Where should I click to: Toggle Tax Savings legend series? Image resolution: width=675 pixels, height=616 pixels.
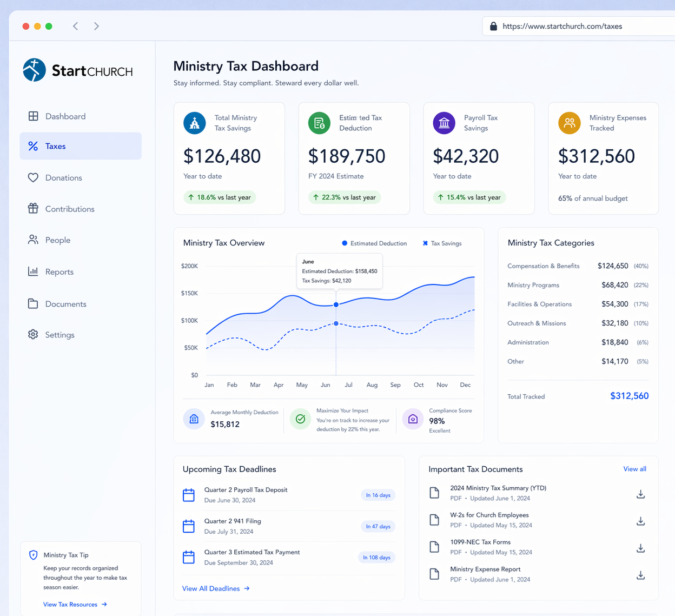(442, 243)
